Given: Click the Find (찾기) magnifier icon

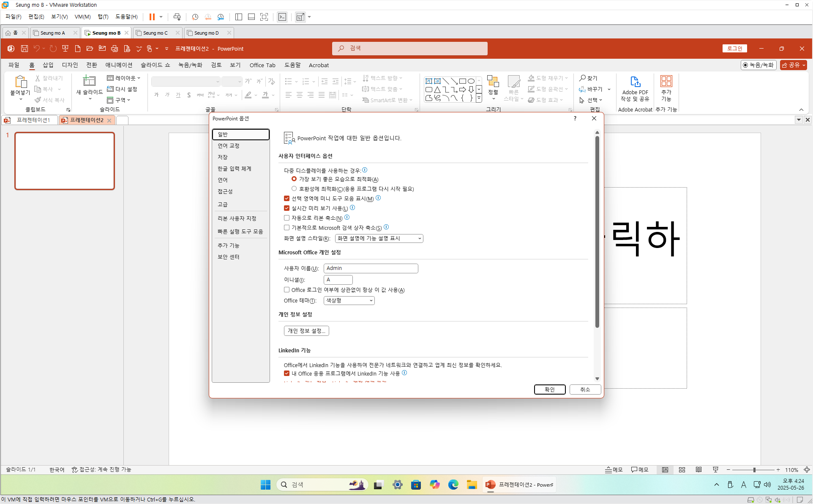Looking at the screenshot, I should tap(583, 78).
